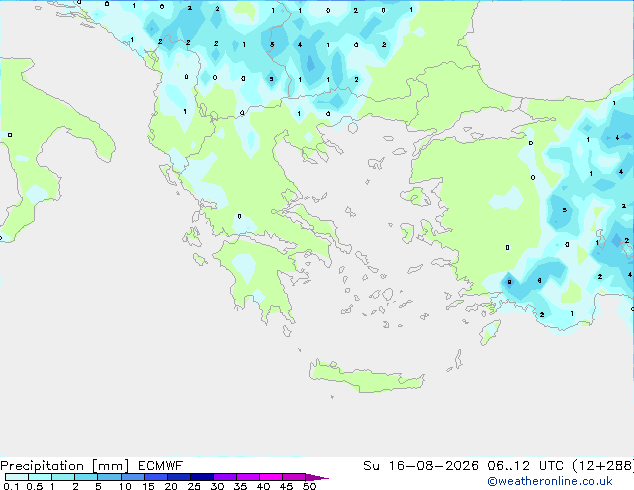
Task: Click legend tick label '20'
Action: (171, 486)
